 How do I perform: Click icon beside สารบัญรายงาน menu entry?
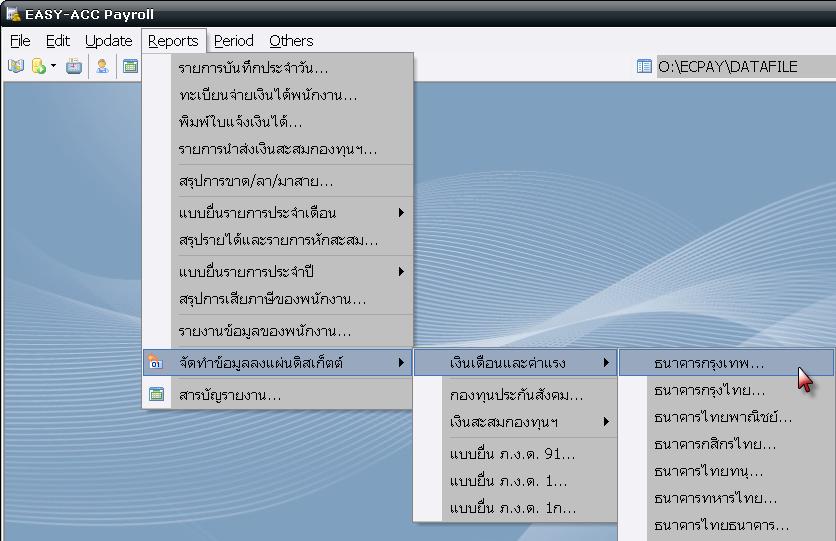click(x=156, y=395)
